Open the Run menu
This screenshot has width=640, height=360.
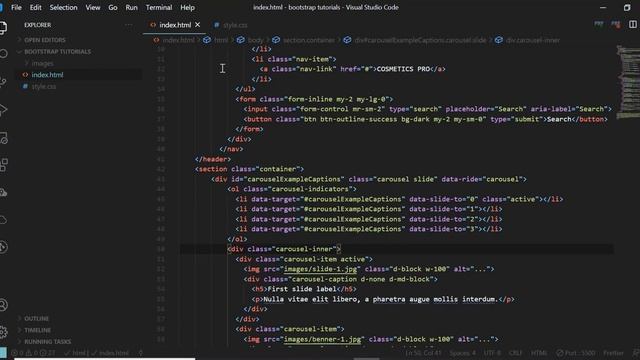coord(131,7)
